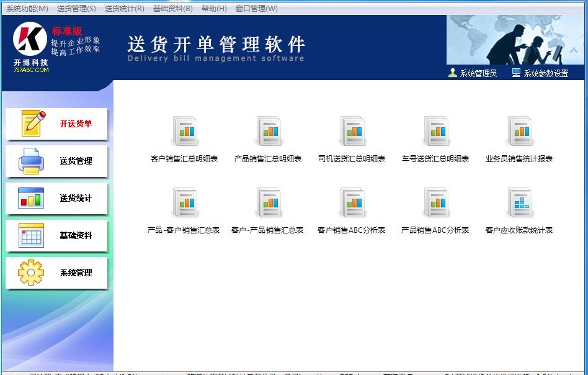Open the 客户销售ABC分析表 analysis report icon
Image resolution: width=588 pixels, height=375 pixels.
353,203
